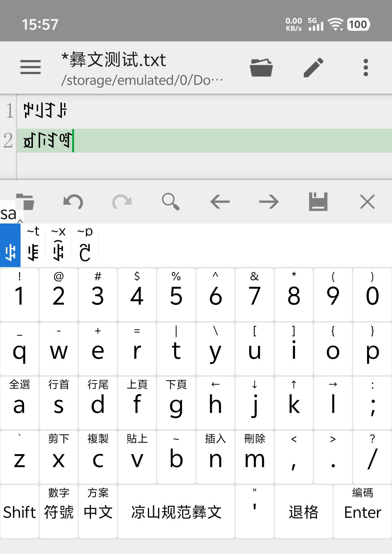The width and height of the screenshot is (392, 554).
Task: Toggle 中文 input scheme key
Action: coord(98,512)
